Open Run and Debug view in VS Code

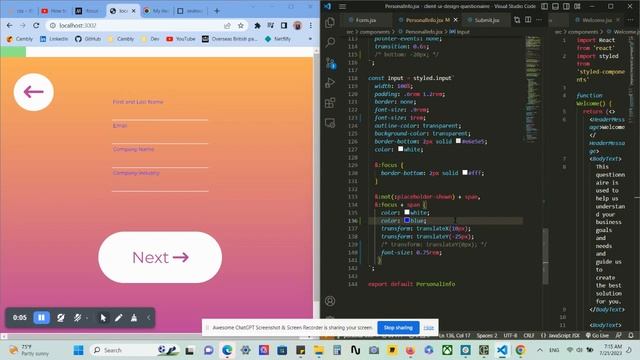[x=330, y=82]
